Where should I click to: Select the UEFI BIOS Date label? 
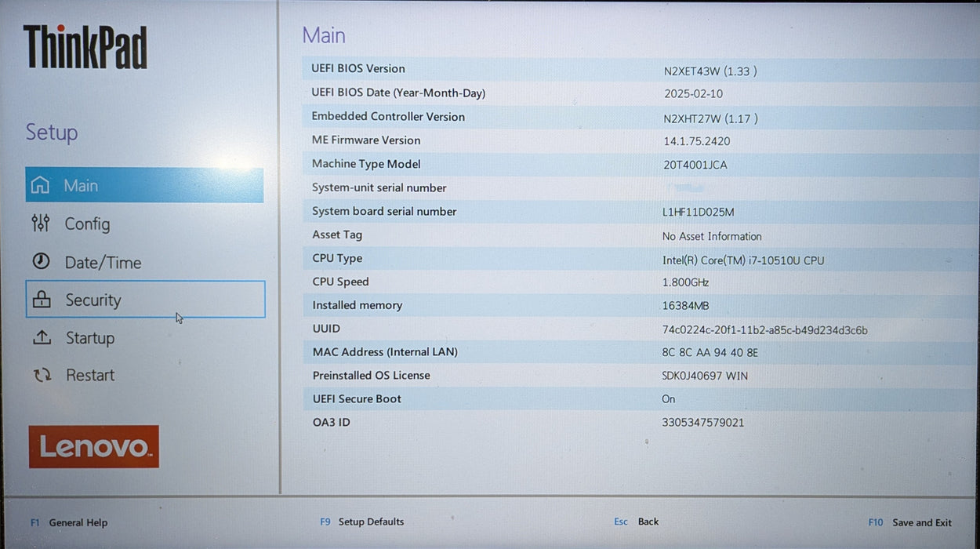[398, 93]
